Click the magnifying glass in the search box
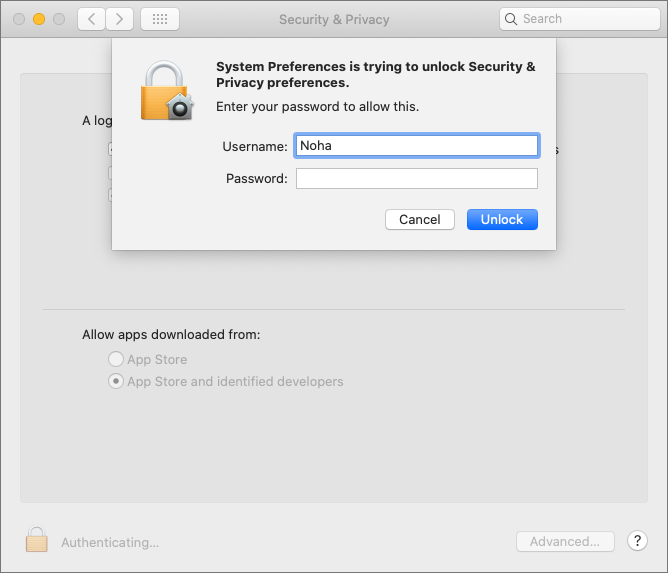 click(512, 19)
